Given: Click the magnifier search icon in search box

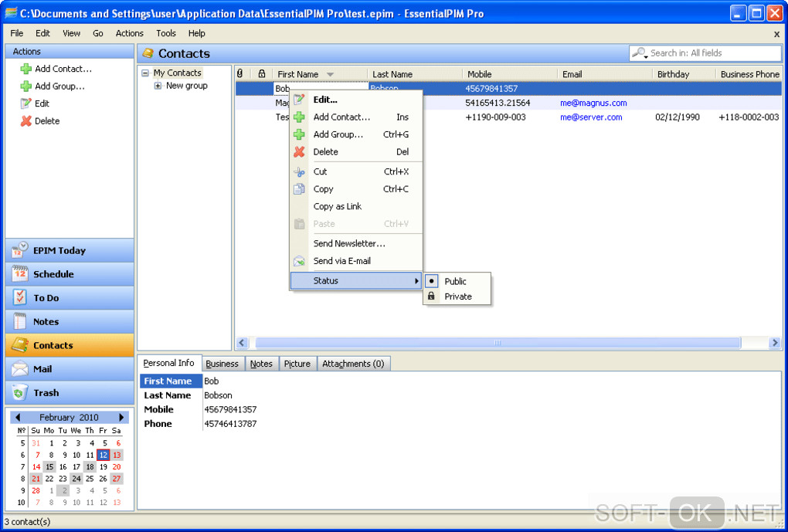Looking at the screenshot, I should tap(639, 53).
